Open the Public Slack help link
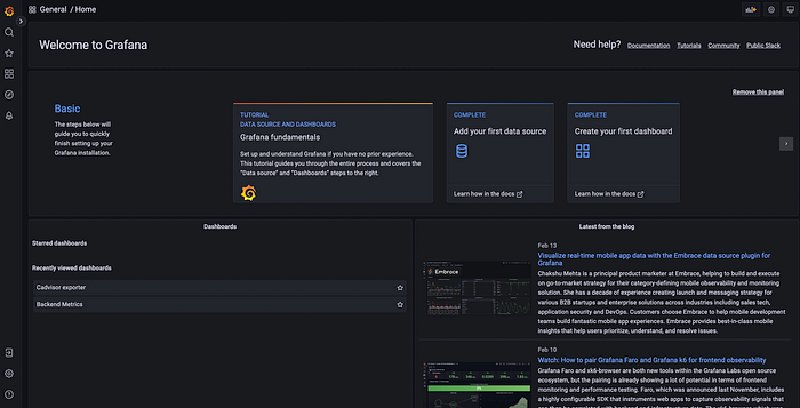This screenshot has height=408, width=800. (x=763, y=45)
